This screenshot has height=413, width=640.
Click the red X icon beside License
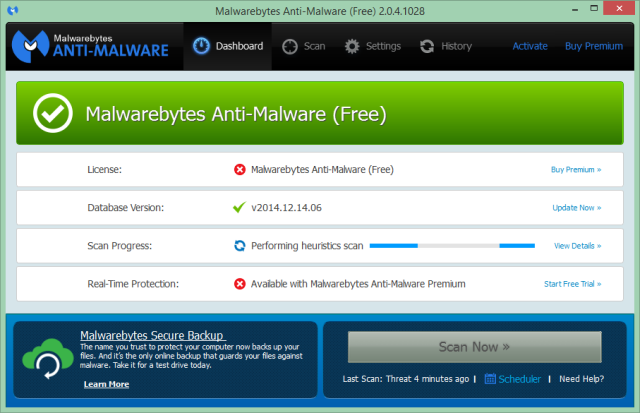tap(240, 169)
